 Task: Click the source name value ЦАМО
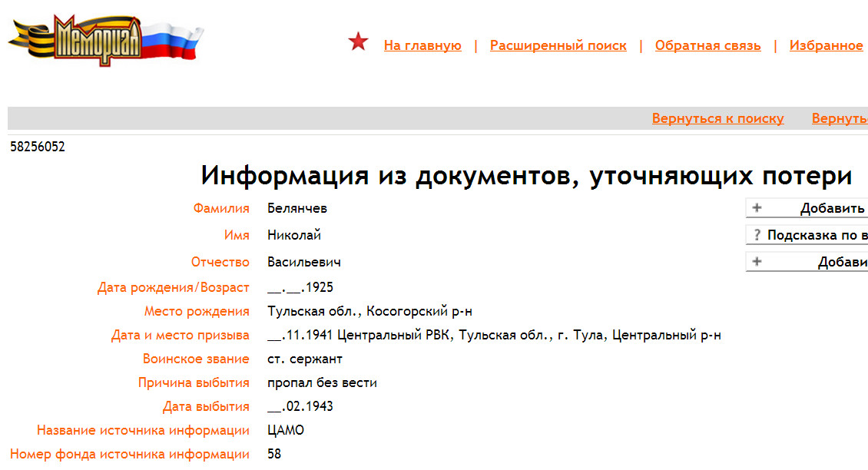click(286, 430)
